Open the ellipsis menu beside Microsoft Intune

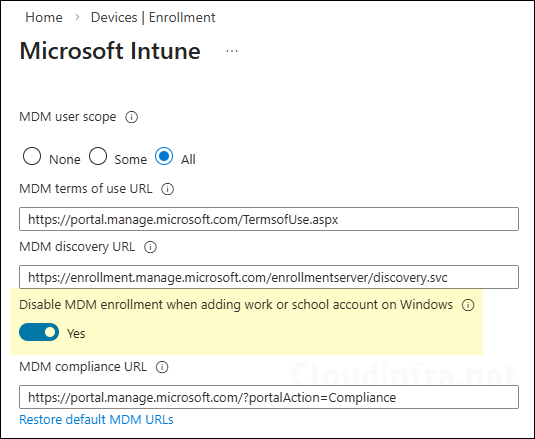pyautogui.click(x=232, y=52)
